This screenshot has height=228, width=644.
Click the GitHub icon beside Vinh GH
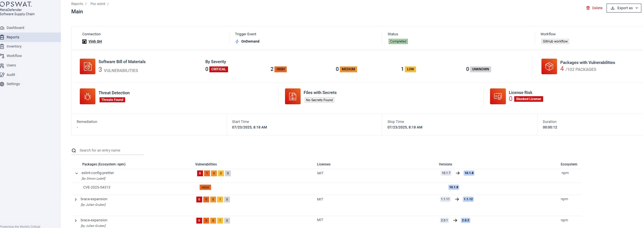[x=84, y=41]
